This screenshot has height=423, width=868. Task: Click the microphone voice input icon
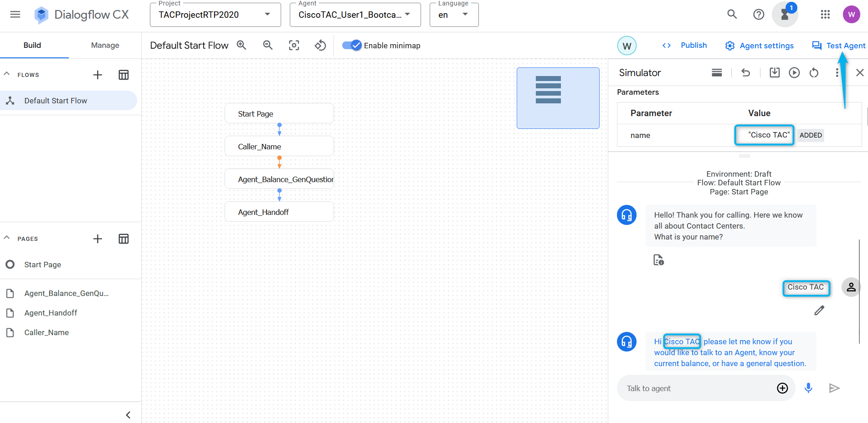808,388
